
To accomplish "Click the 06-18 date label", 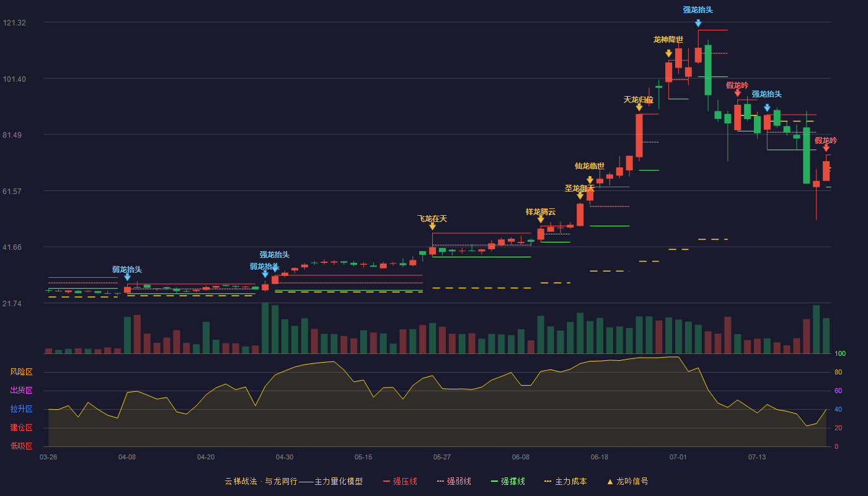I will 600,457.
